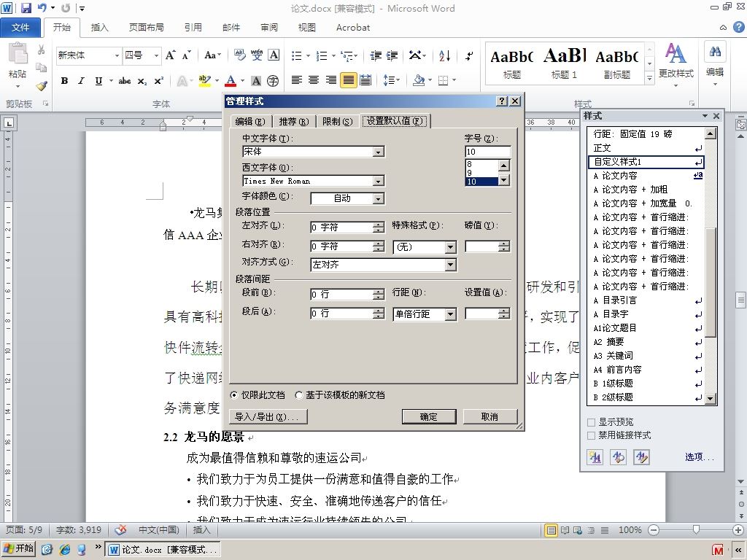Screen dimensions: 747x560
Task: Open Internet Explorer from quick launch
Action: tap(65, 550)
